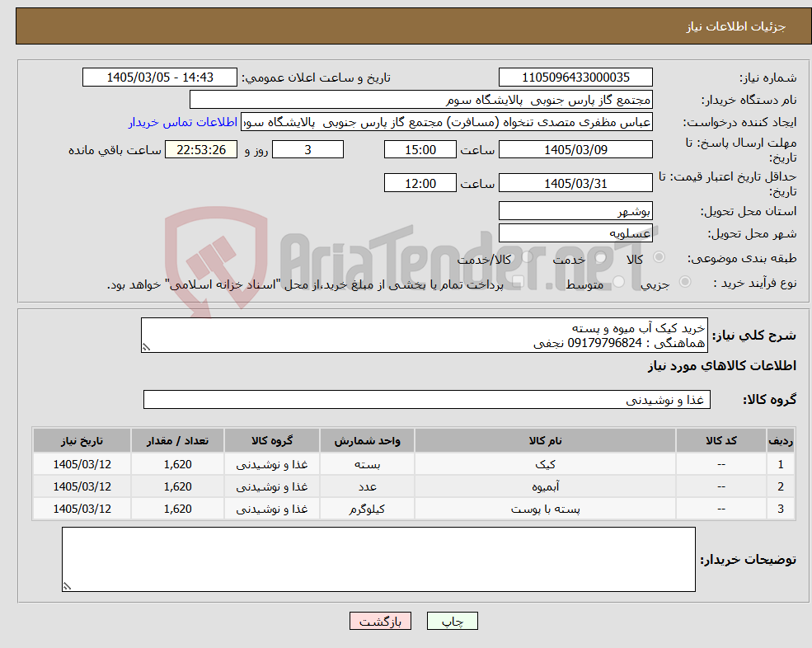Viewport: 812px width, 648px height.
Task: Click the پسته با پوست item name cell
Action: coord(545,509)
